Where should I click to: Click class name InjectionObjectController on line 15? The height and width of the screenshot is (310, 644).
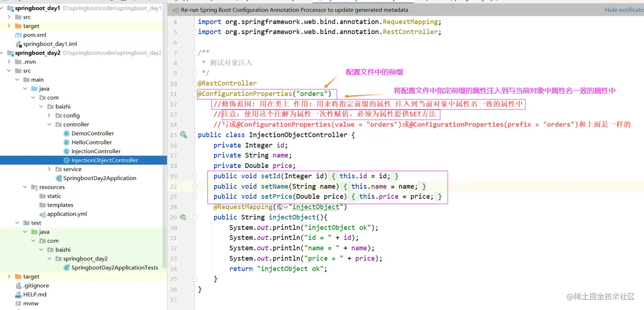pos(298,135)
